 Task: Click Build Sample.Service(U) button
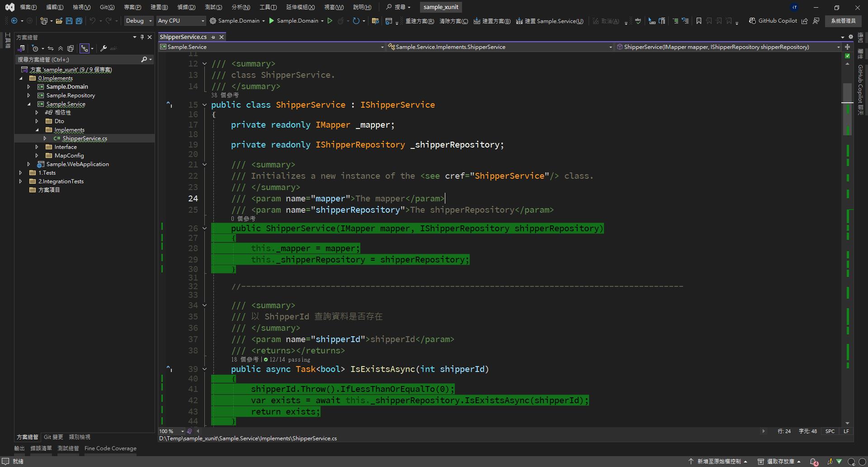[x=550, y=21]
